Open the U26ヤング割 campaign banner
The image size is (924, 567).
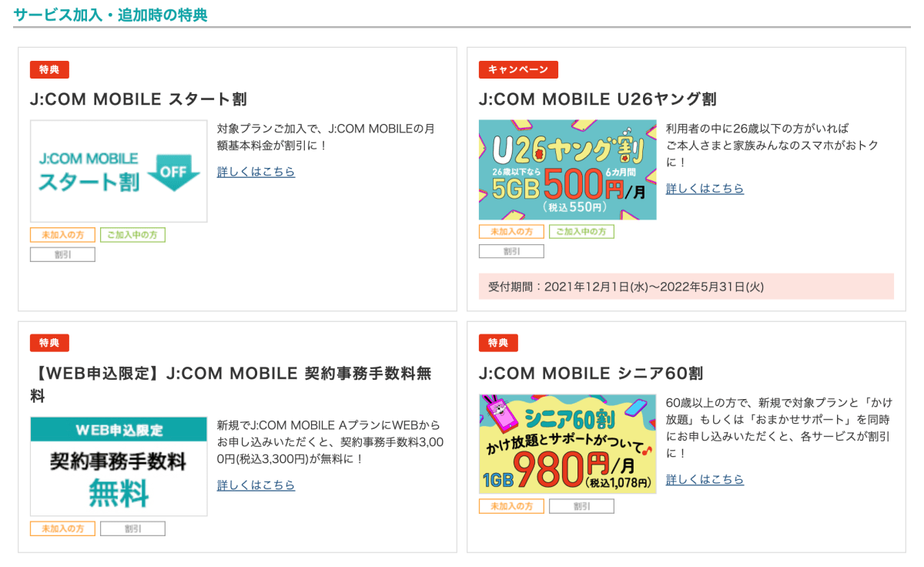[567, 169]
